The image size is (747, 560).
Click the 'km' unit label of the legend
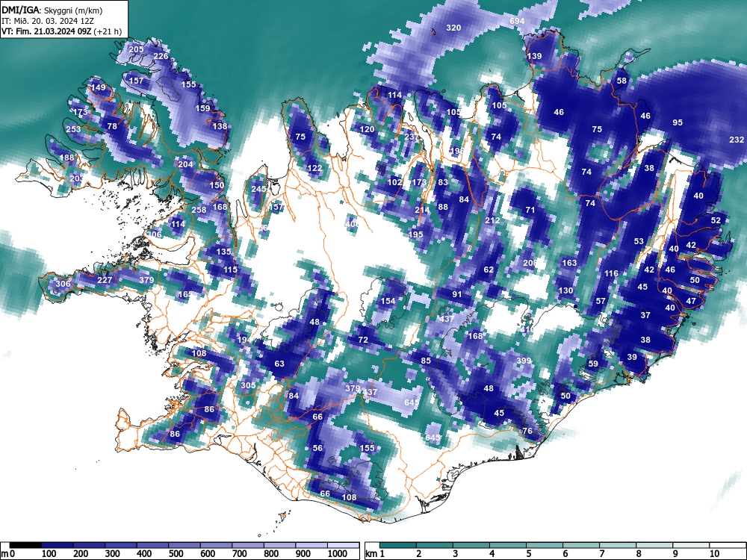[x=371, y=554]
